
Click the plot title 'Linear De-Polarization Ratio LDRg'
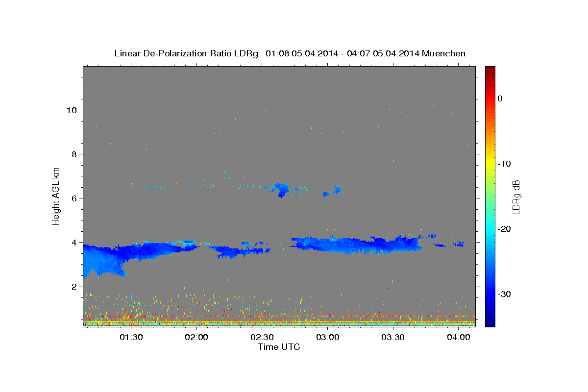click(x=186, y=53)
